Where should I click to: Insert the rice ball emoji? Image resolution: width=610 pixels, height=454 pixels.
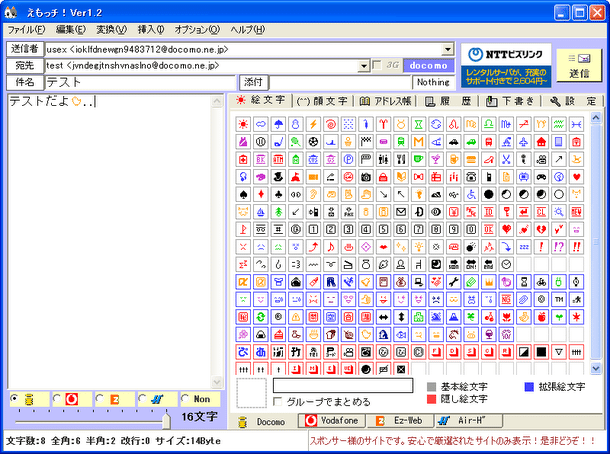point(261,335)
